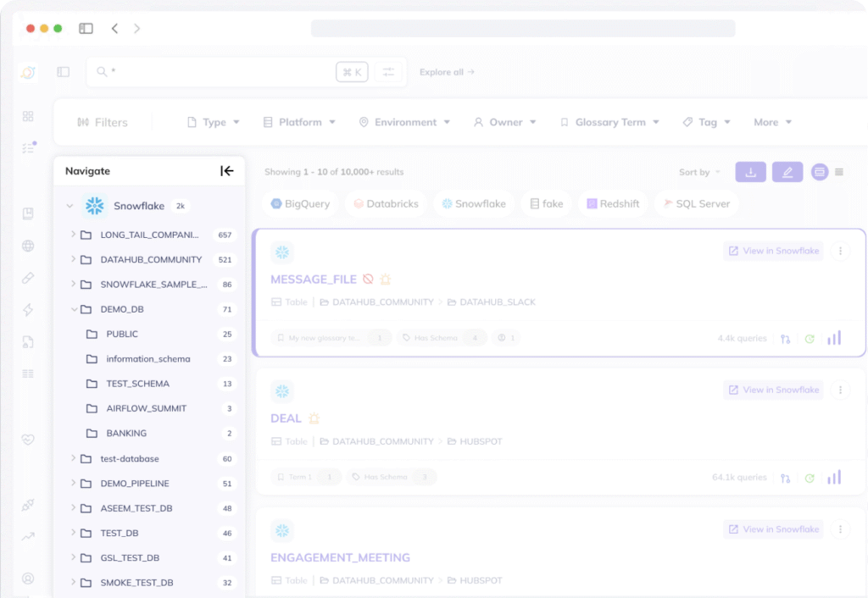Open the lineage icon on the MESSAGE_FILE card
Image resolution: width=868 pixels, height=598 pixels.
pyautogui.click(x=785, y=337)
